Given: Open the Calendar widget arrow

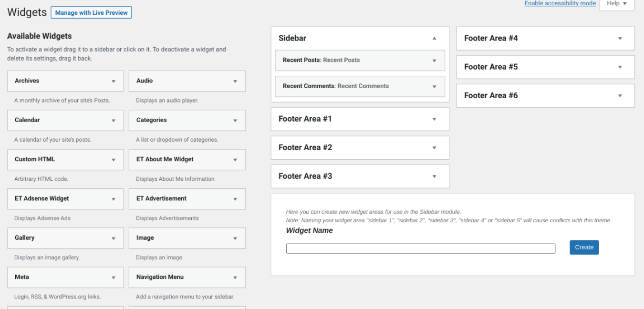Looking at the screenshot, I should pos(114,121).
